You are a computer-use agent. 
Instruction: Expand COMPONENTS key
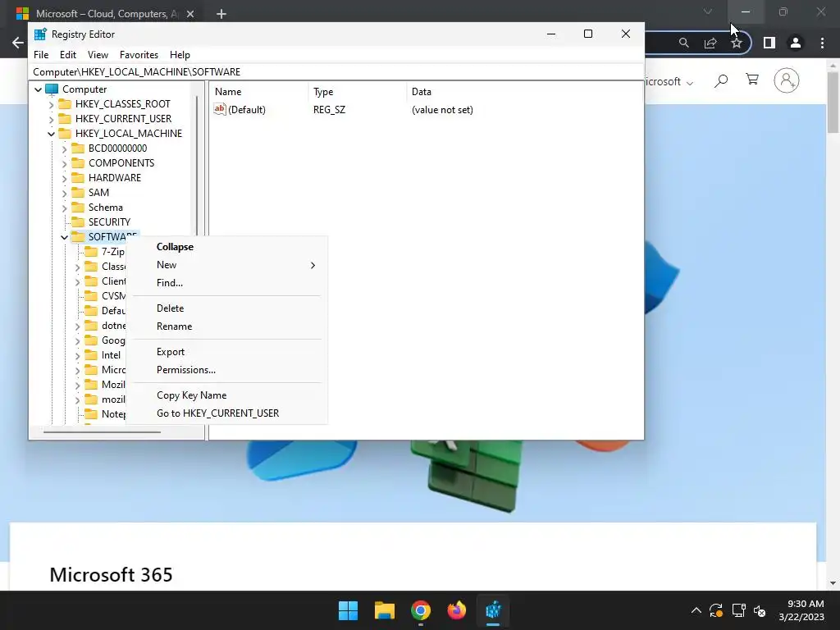[64, 163]
